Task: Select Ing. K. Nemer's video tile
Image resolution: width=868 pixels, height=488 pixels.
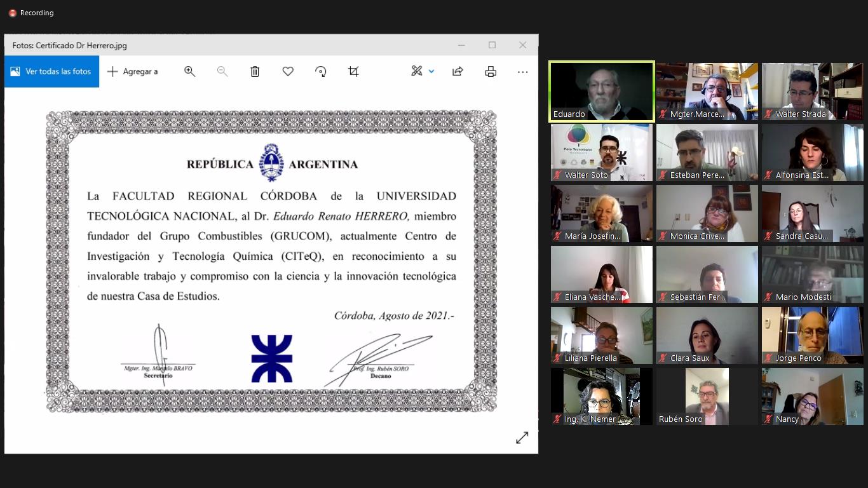Action: click(602, 396)
